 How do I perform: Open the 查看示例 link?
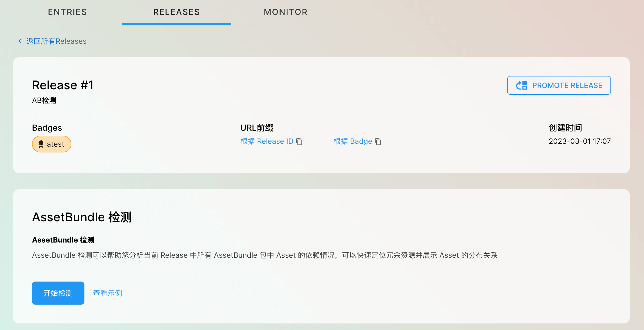click(108, 293)
